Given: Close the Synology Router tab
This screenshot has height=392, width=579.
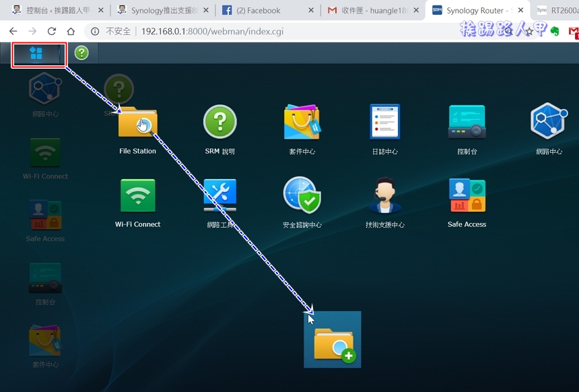Looking at the screenshot, I should coord(520,10).
